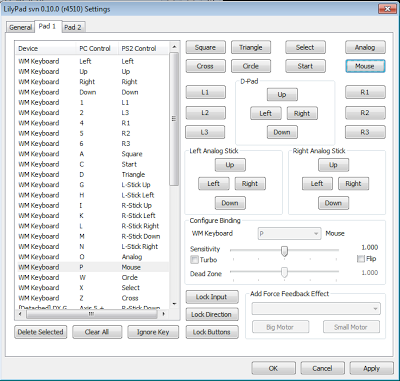Bind the L3 button
400x381 pixels.
point(205,132)
